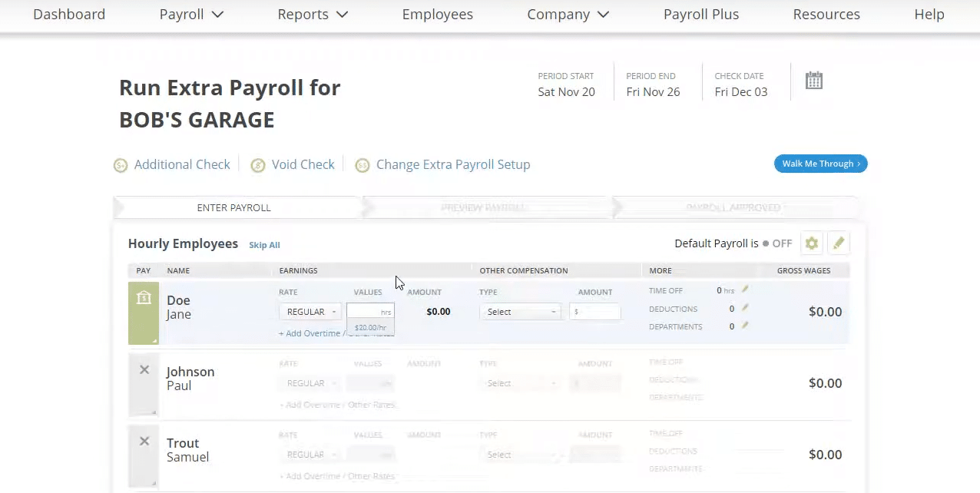
Task: Toggle the X pay marker for Samuel Trout
Action: (x=144, y=442)
